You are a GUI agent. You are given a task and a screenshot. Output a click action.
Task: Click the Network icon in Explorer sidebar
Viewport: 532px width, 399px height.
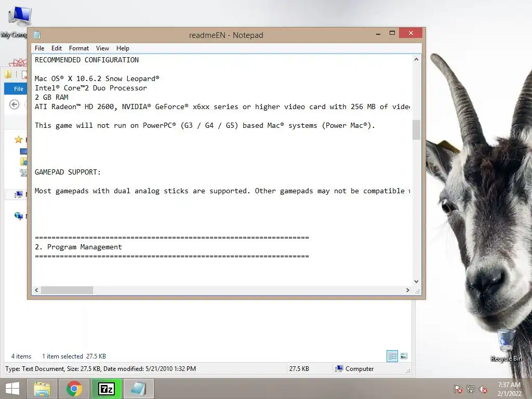point(19,216)
